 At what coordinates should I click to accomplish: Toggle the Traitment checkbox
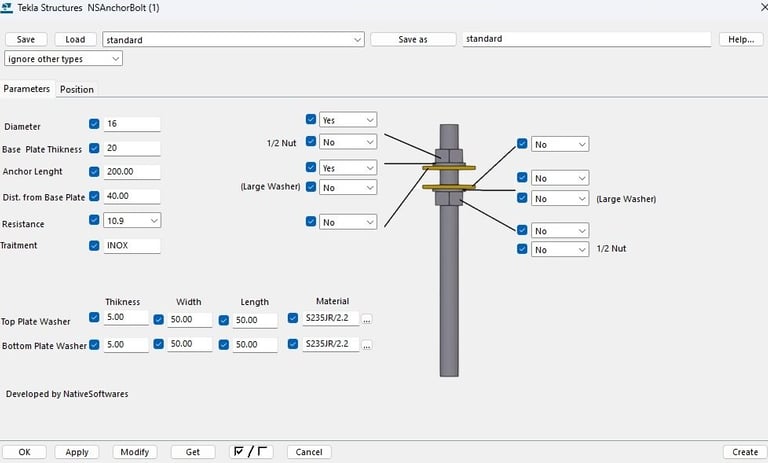click(94, 245)
